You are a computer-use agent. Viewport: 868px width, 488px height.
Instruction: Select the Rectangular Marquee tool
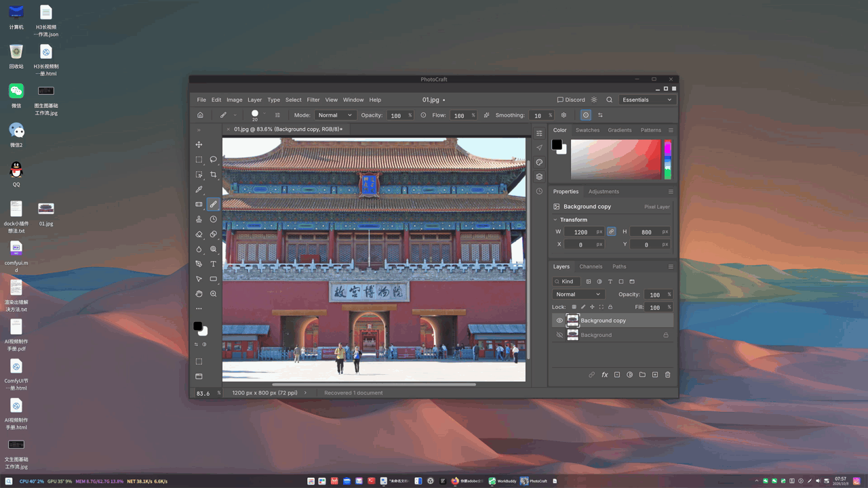click(x=199, y=159)
